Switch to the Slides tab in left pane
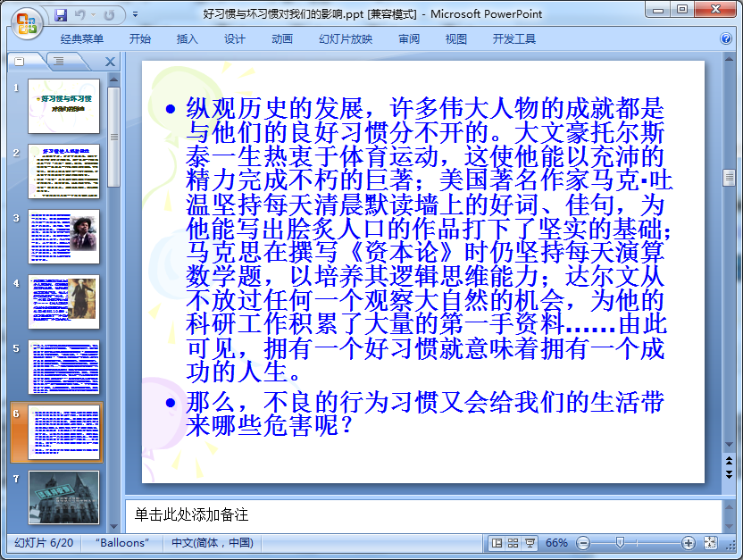This screenshot has height=560, width=743. (x=21, y=61)
